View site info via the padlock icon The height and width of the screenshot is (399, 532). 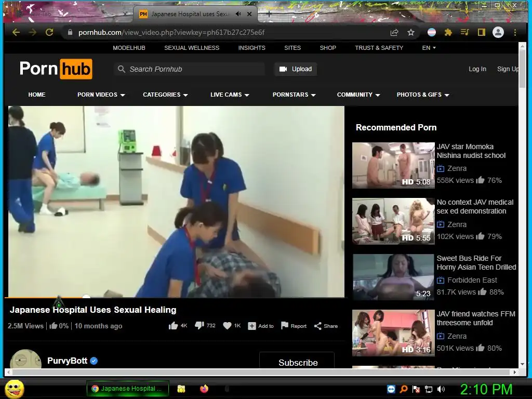[x=70, y=32]
